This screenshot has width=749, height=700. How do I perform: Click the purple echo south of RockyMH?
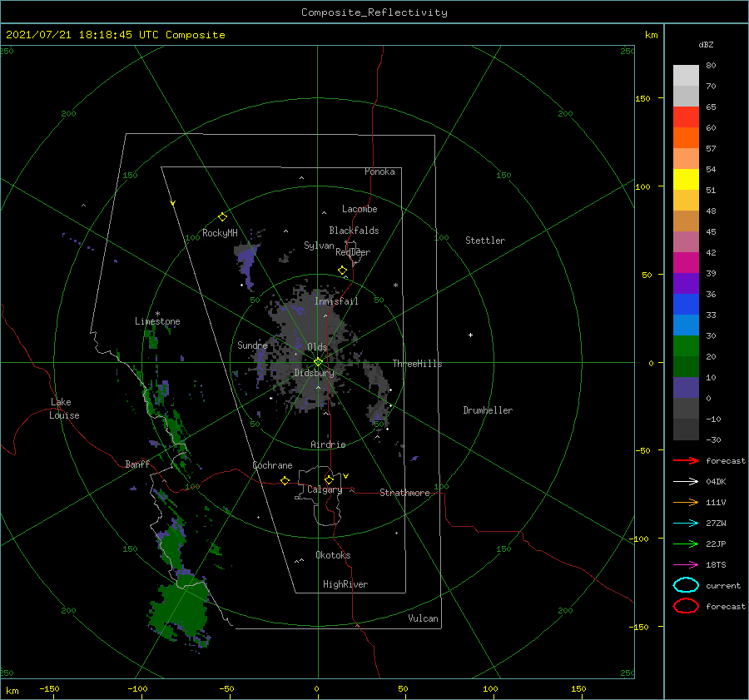247,266
